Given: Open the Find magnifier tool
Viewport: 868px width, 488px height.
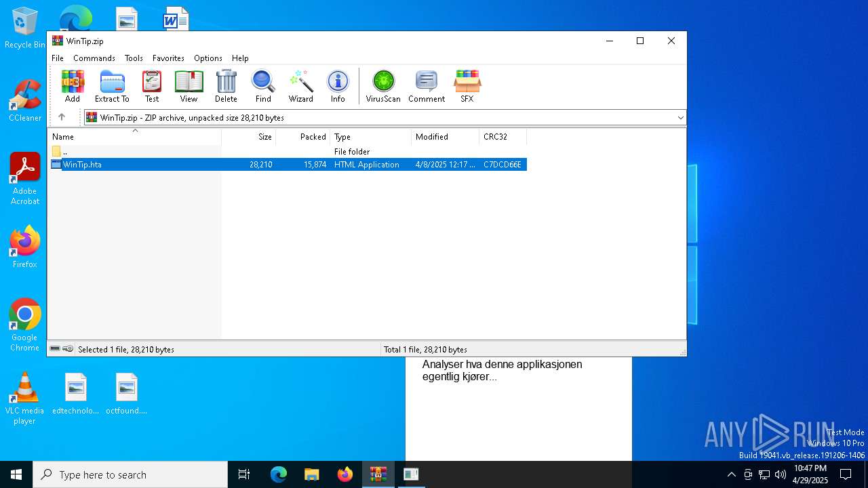Looking at the screenshot, I should [263, 86].
